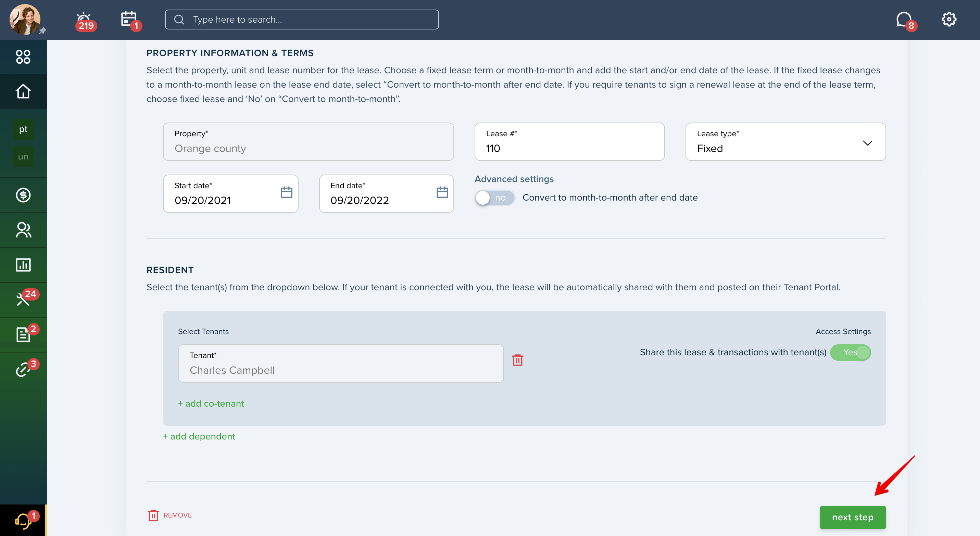980x536 pixels.
Task: Open the home properties icon in sidebar
Action: 23,91
